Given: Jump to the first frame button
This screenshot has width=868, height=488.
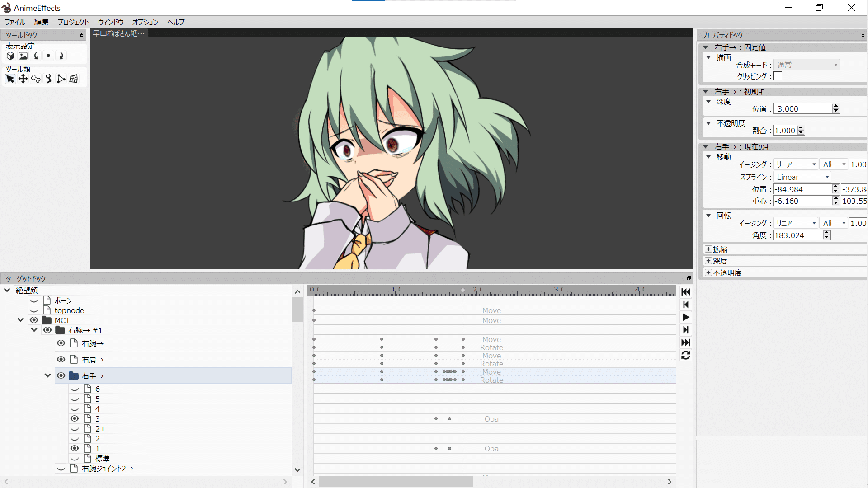Looking at the screenshot, I should [685, 292].
